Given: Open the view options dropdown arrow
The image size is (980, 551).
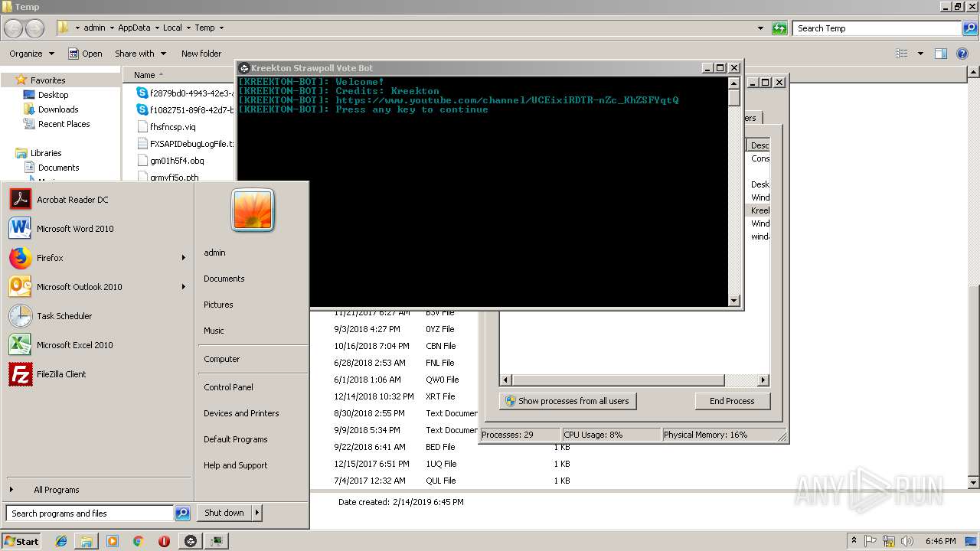Looking at the screenshot, I should [x=920, y=54].
